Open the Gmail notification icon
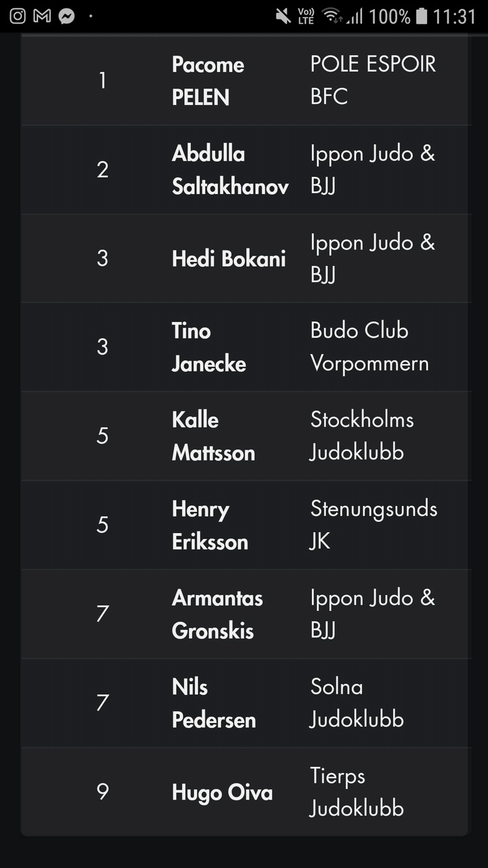This screenshot has width=488, height=868. 42,16
